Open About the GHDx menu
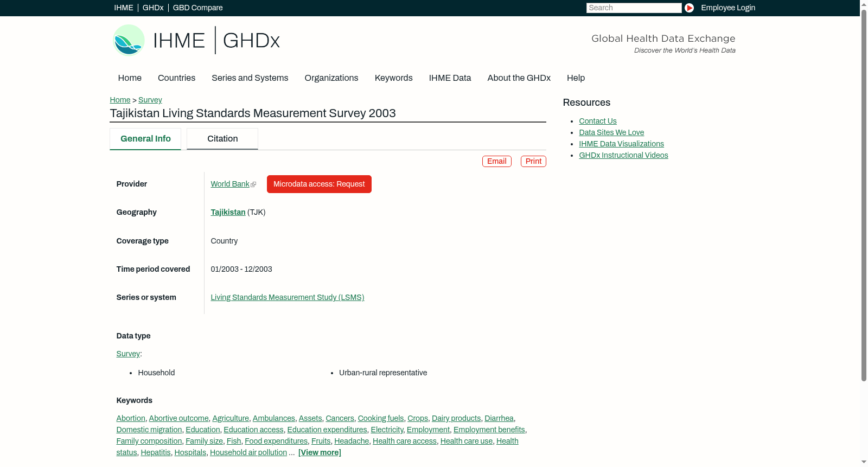This screenshot has height=467, width=868. click(519, 78)
